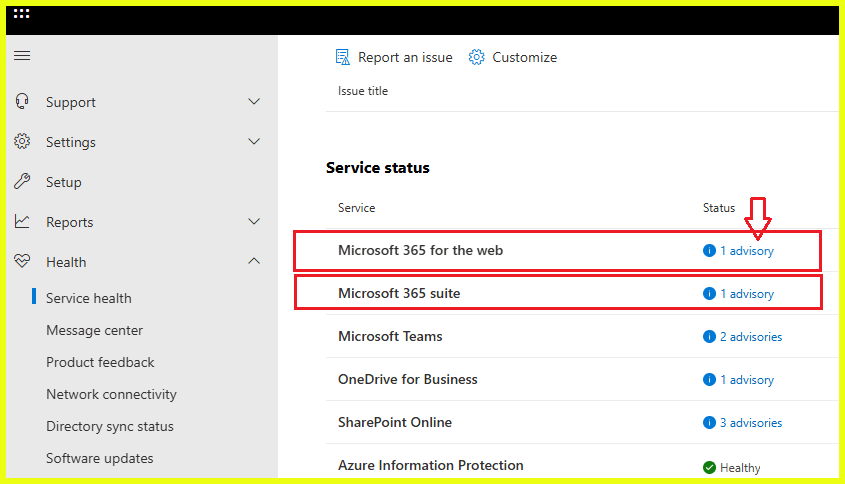Open Directory sync status page
The width and height of the screenshot is (845, 484).
pyautogui.click(x=110, y=426)
